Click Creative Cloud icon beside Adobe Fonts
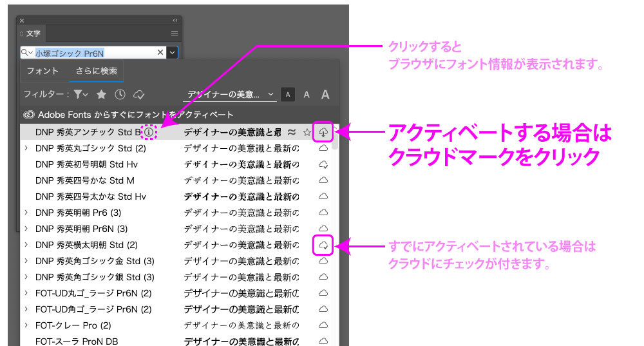Viewport: 644px width, 346px height. point(29,115)
